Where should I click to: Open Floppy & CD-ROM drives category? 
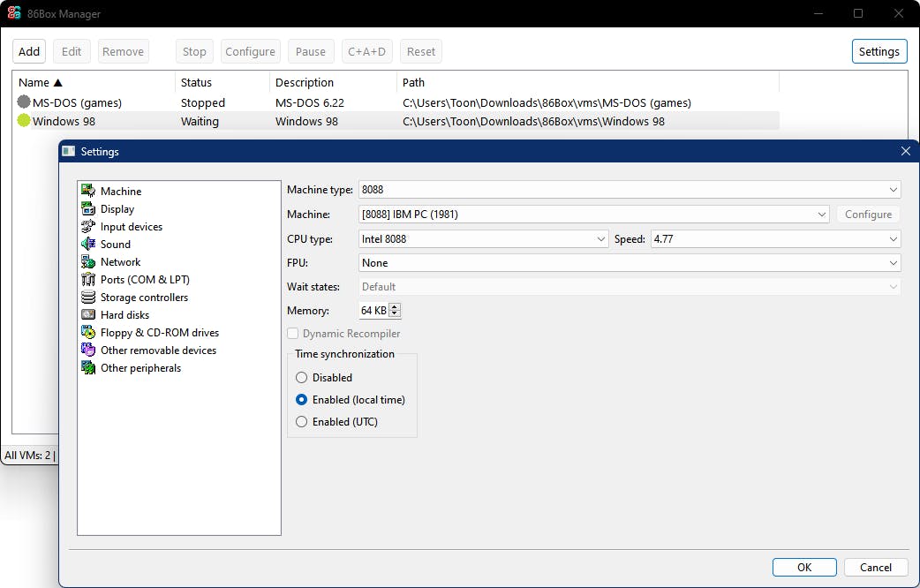(160, 332)
